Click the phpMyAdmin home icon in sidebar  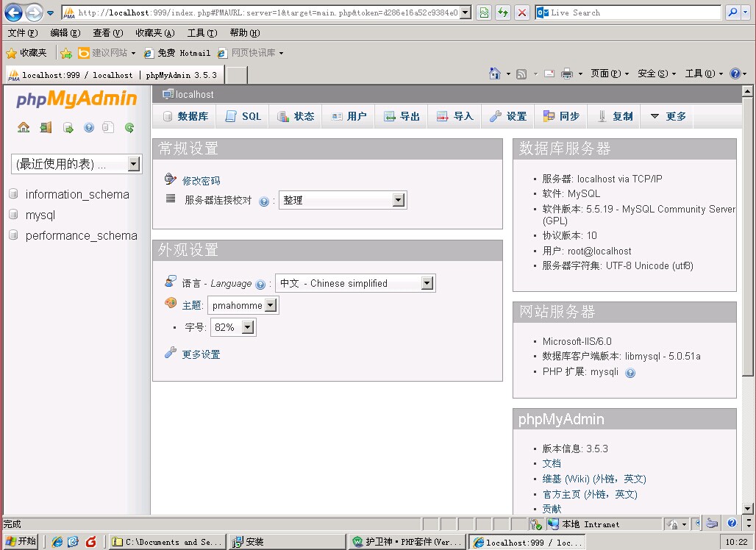pyautogui.click(x=23, y=127)
